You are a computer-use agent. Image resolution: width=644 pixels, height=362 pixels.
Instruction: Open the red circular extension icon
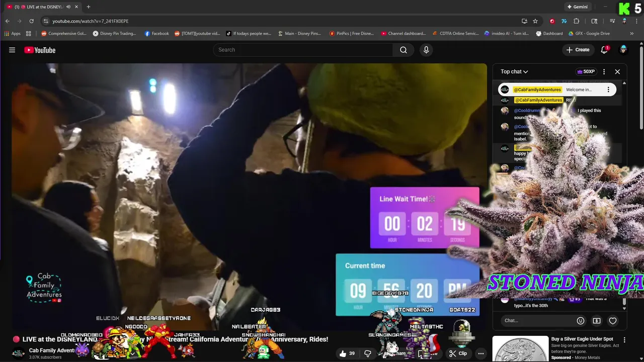pos(552,21)
